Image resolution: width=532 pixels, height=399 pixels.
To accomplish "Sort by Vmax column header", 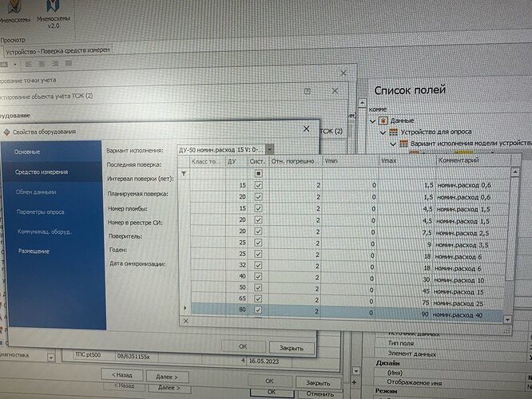I will pos(407,160).
